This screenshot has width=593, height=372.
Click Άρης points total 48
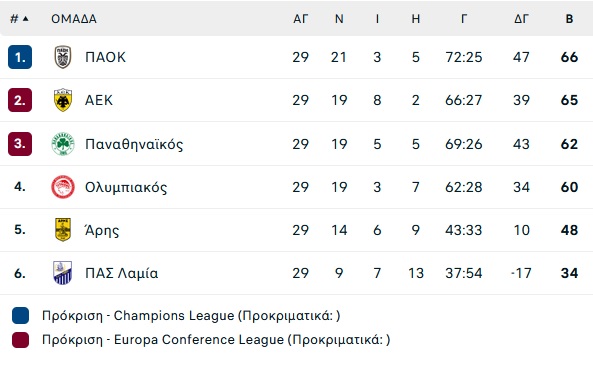click(569, 230)
